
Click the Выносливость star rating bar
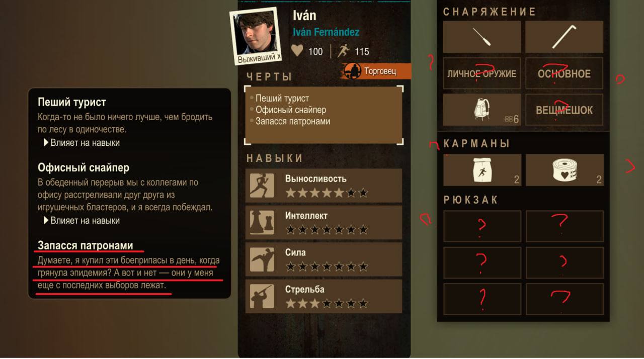[327, 193]
